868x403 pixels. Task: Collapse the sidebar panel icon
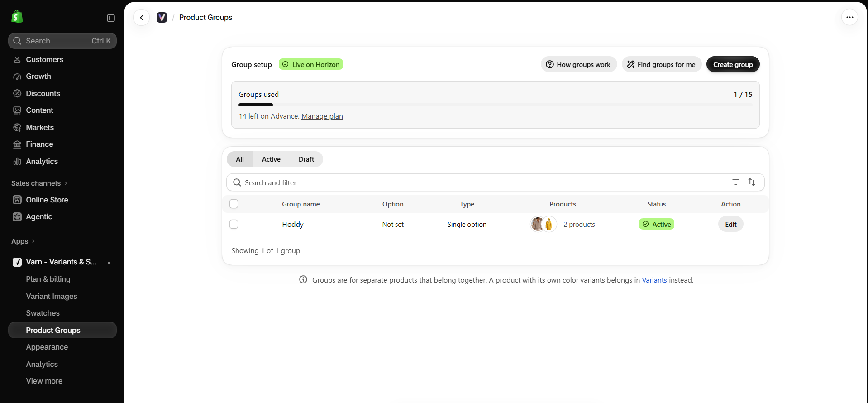111,18
